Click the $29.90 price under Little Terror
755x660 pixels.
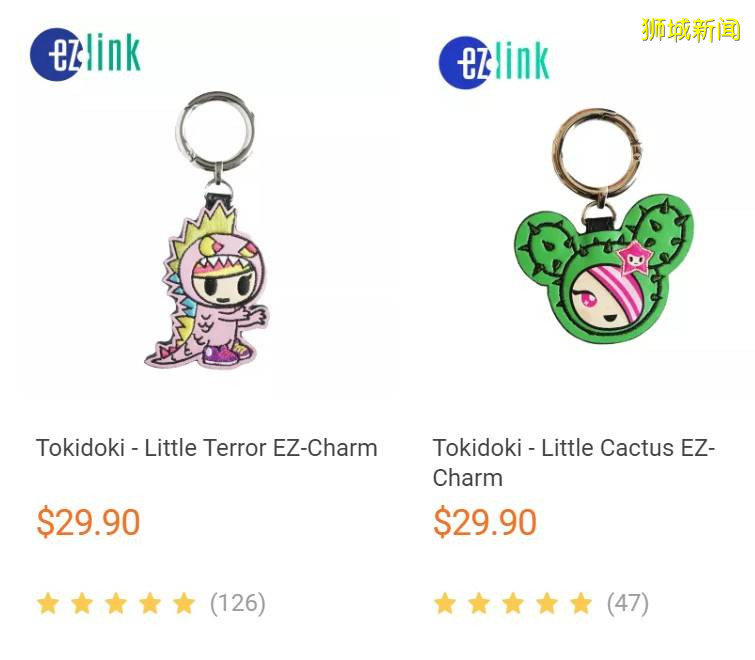(x=89, y=522)
